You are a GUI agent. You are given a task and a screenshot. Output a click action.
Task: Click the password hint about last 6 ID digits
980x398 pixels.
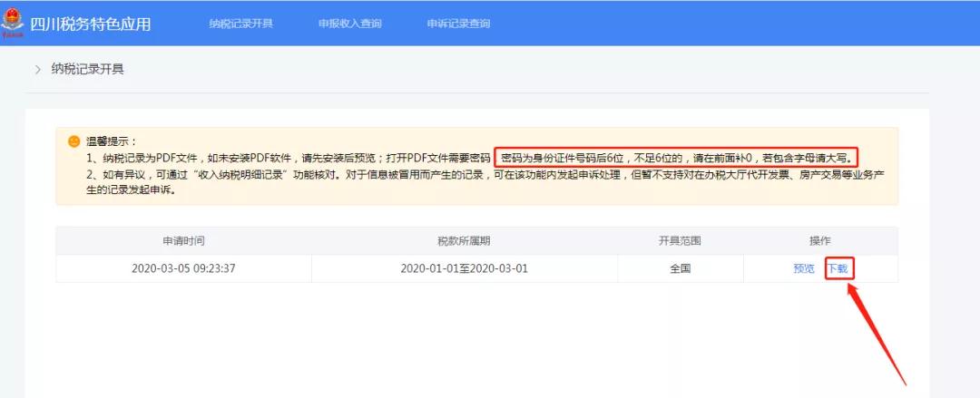click(x=677, y=156)
